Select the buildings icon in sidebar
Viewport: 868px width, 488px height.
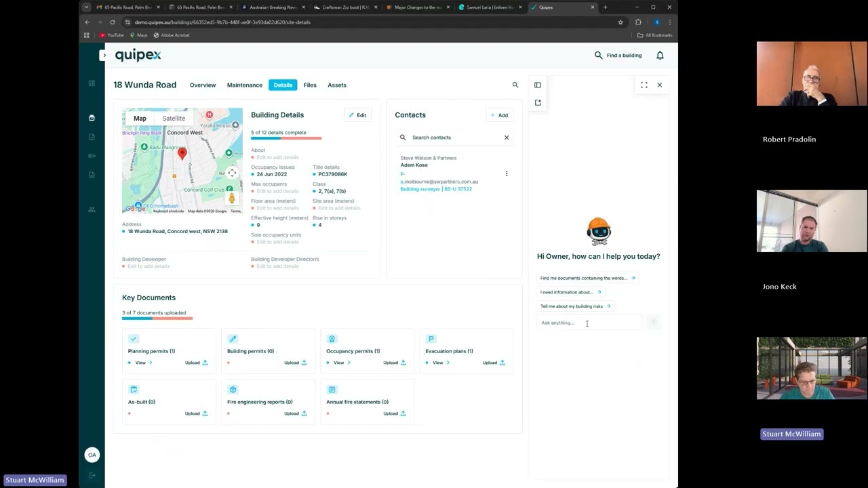(x=92, y=118)
